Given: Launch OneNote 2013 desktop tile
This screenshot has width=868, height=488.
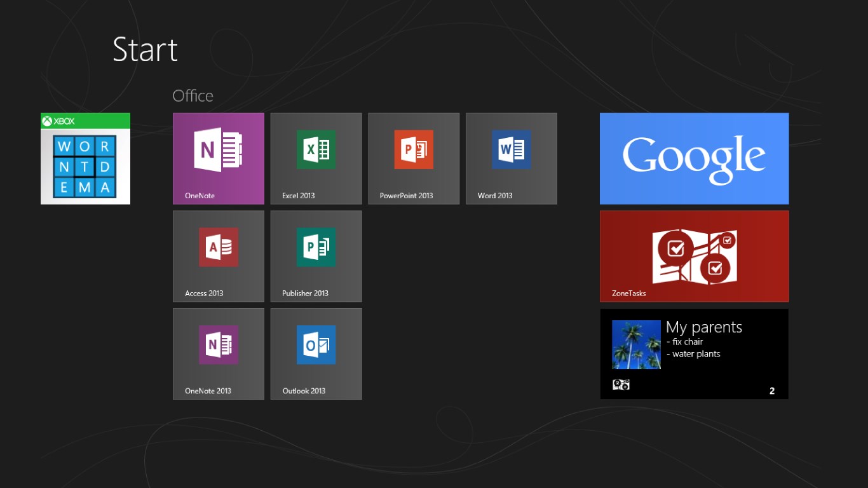Looking at the screenshot, I should click(219, 354).
